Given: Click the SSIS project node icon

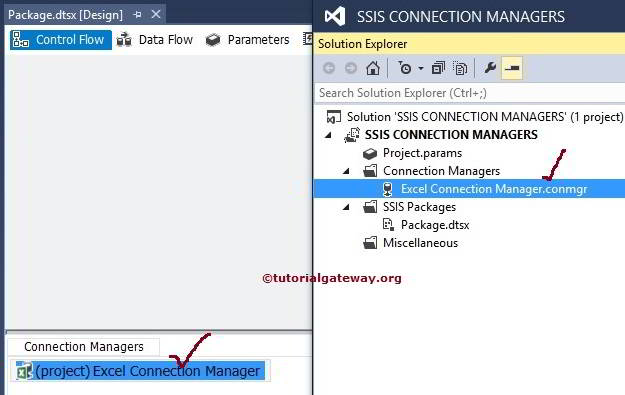Looking at the screenshot, I should click(x=352, y=135).
